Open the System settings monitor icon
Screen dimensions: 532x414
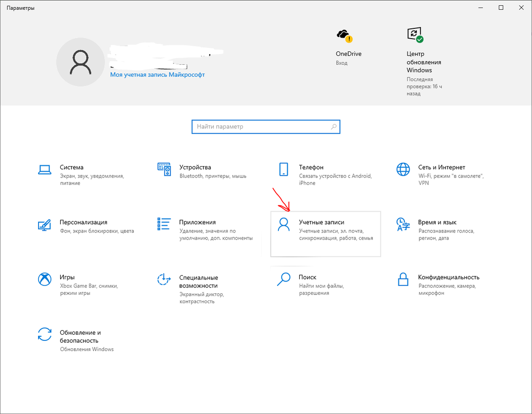click(x=45, y=169)
